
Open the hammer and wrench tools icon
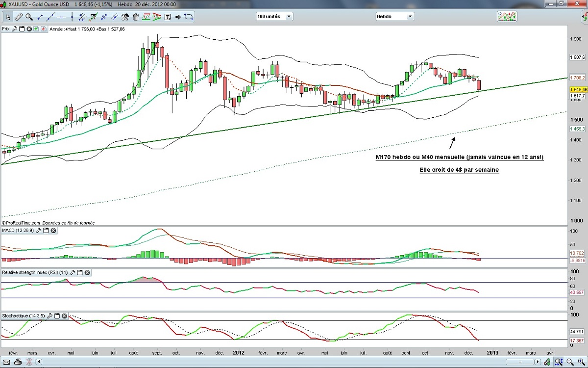125,17
